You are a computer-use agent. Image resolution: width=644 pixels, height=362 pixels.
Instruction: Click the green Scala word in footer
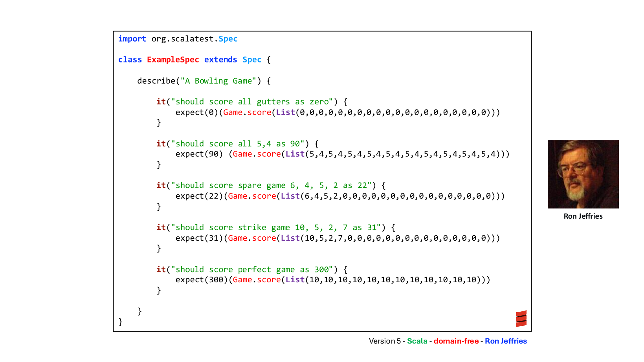click(x=417, y=341)
